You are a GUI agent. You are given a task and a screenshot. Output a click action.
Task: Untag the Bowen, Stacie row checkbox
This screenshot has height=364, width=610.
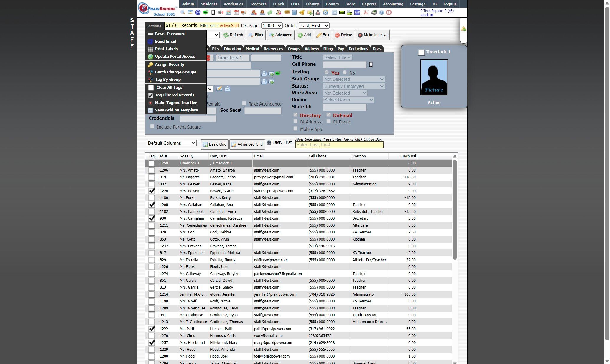(152, 191)
